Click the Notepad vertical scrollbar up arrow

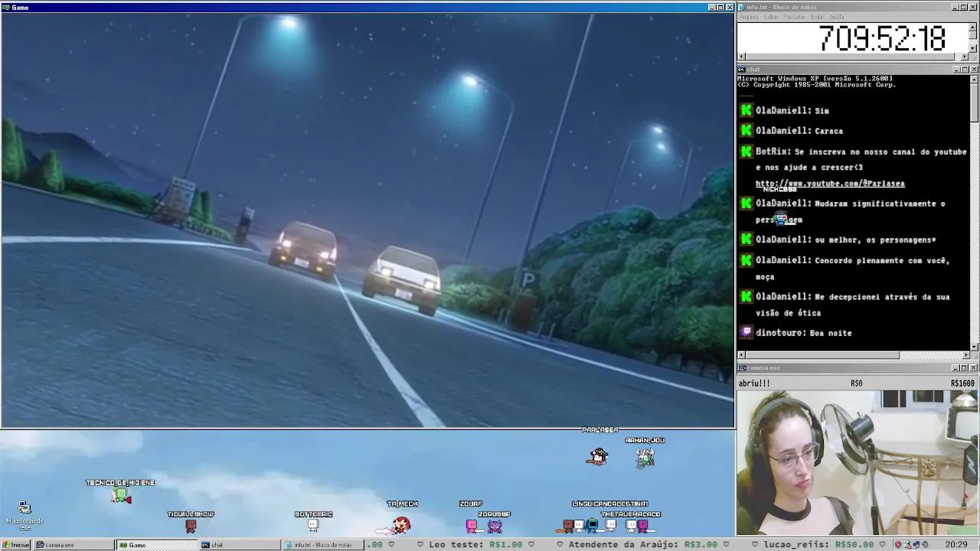point(973,26)
